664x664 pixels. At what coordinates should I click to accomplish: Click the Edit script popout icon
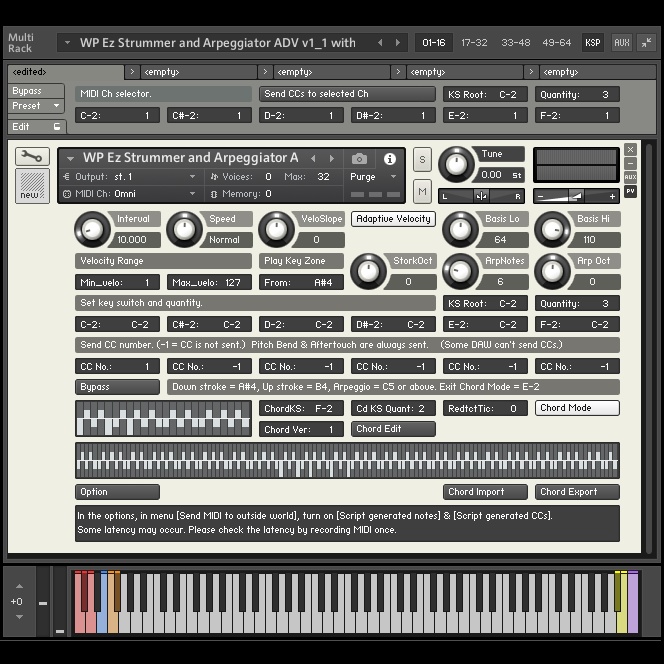57,127
